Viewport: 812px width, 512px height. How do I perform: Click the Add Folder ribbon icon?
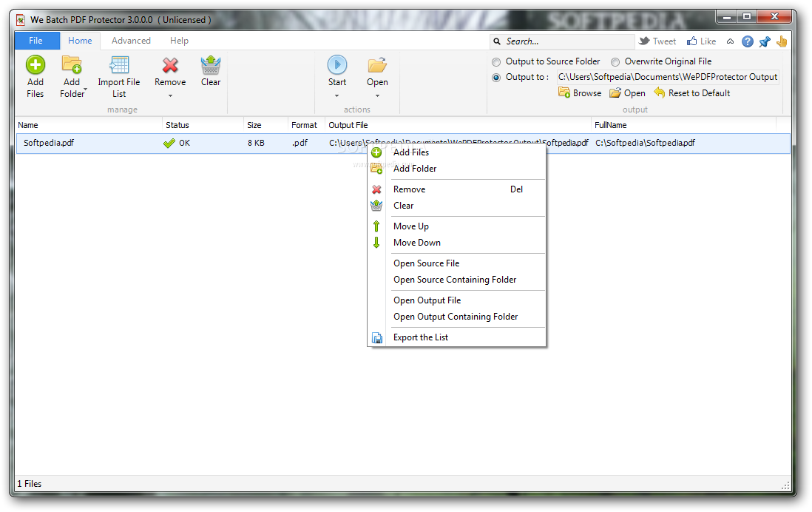point(72,65)
